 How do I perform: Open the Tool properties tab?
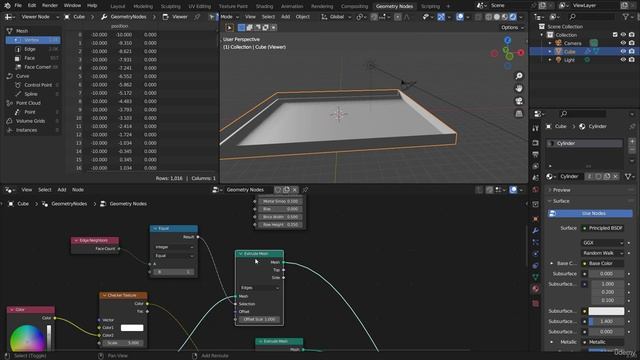pyautogui.click(x=536, y=129)
